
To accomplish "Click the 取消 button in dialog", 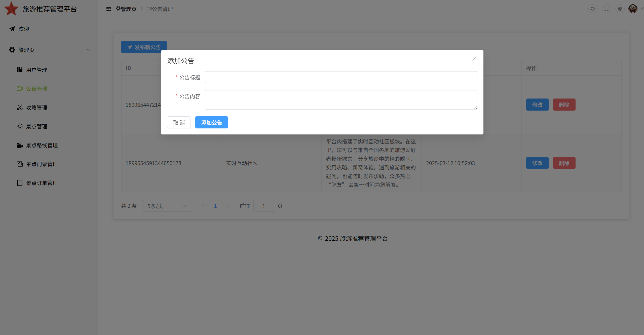I will (179, 123).
